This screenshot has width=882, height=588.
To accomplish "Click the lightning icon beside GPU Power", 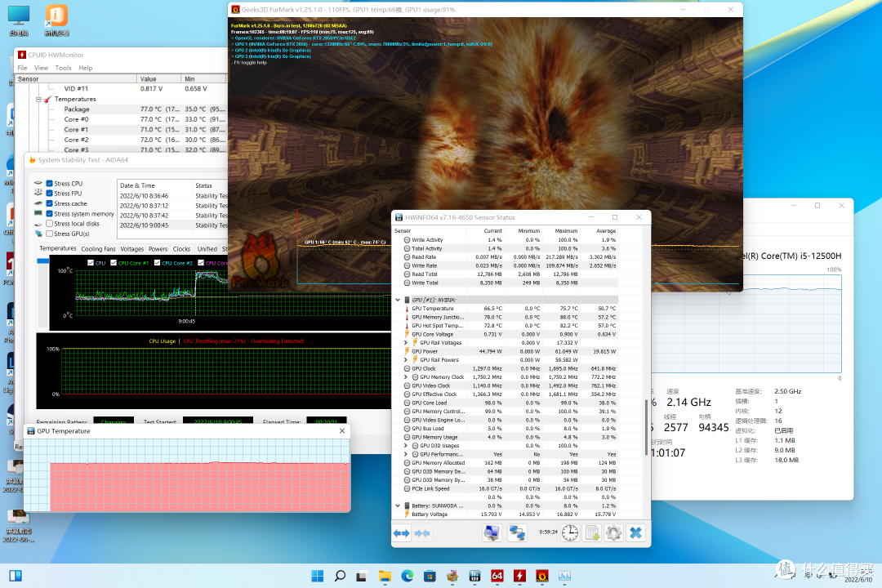I will point(407,351).
